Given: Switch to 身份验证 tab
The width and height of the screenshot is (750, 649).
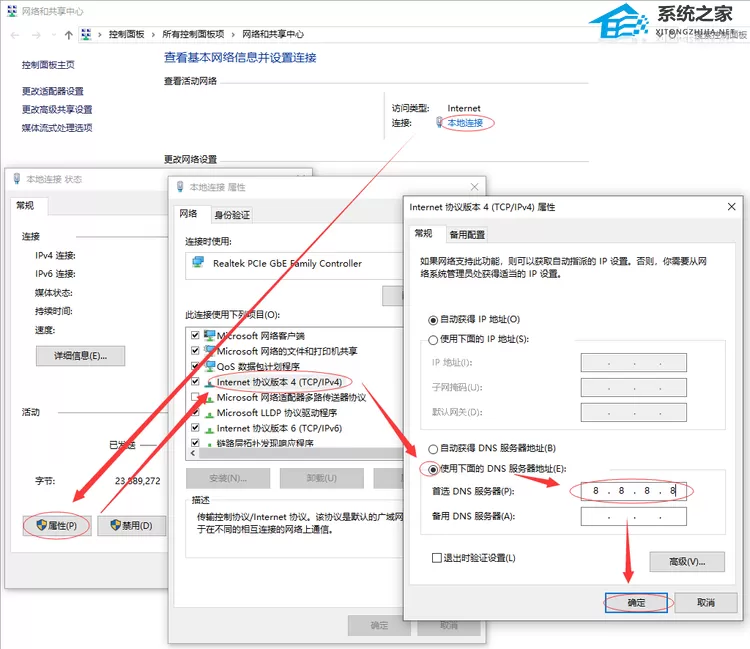Looking at the screenshot, I should click(232, 215).
